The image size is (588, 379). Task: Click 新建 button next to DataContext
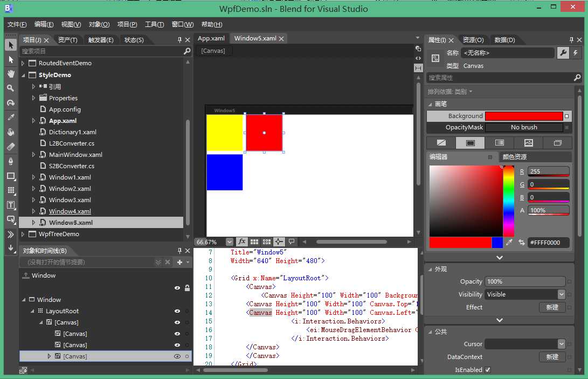pos(552,357)
